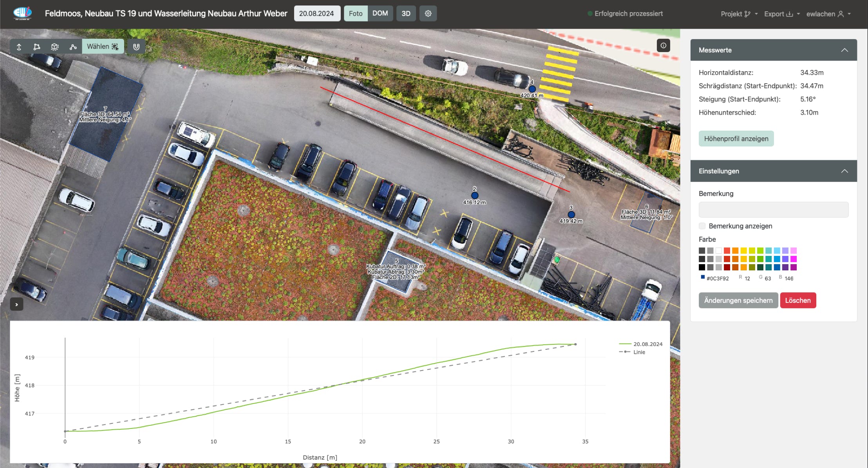Select the polygon area measurement tool
Image resolution: width=868 pixels, height=468 pixels.
[x=37, y=47]
